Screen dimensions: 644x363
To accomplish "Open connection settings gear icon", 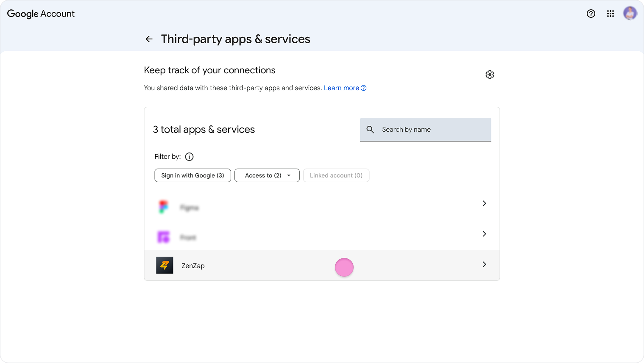I will pyautogui.click(x=490, y=75).
